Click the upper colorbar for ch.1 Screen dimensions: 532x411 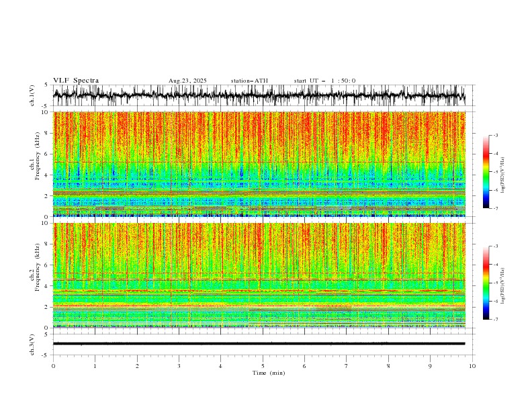pyautogui.click(x=486, y=172)
